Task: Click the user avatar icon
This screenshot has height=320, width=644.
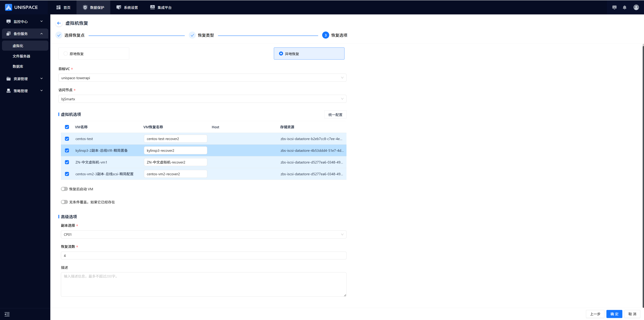Action: point(636,8)
